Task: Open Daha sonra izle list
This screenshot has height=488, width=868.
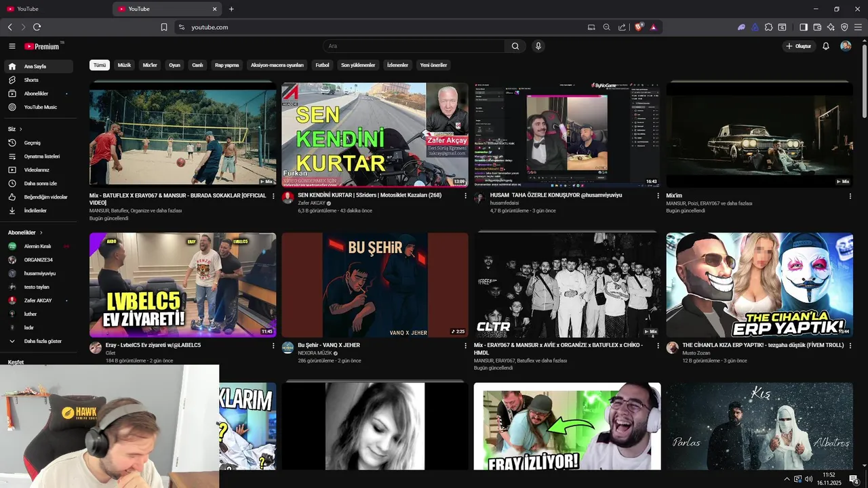Action: (x=39, y=184)
